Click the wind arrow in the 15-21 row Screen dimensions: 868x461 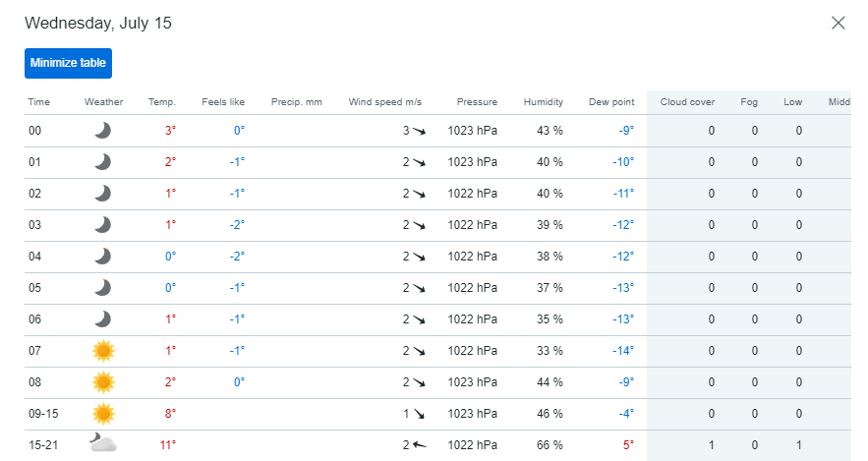(x=419, y=445)
